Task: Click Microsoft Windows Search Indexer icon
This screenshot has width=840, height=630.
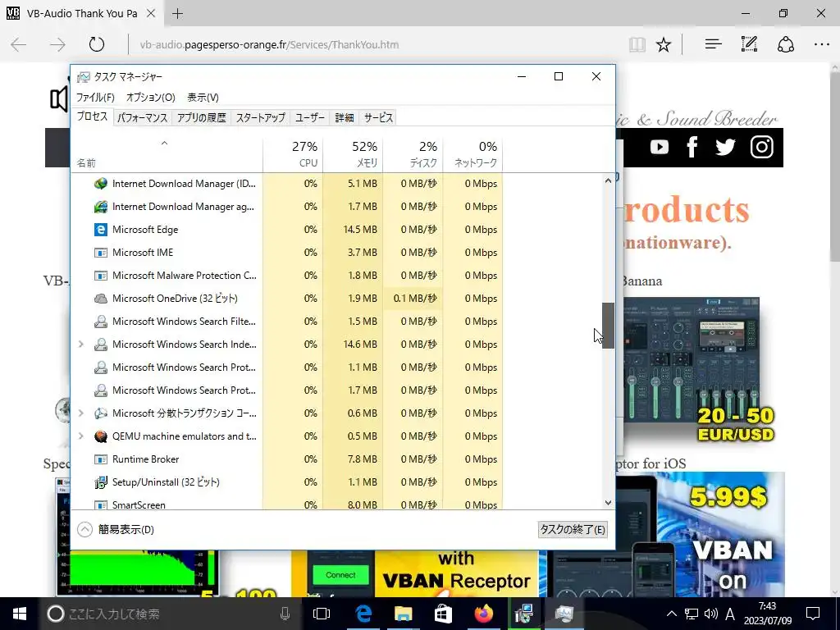Action: pyautogui.click(x=101, y=345)
